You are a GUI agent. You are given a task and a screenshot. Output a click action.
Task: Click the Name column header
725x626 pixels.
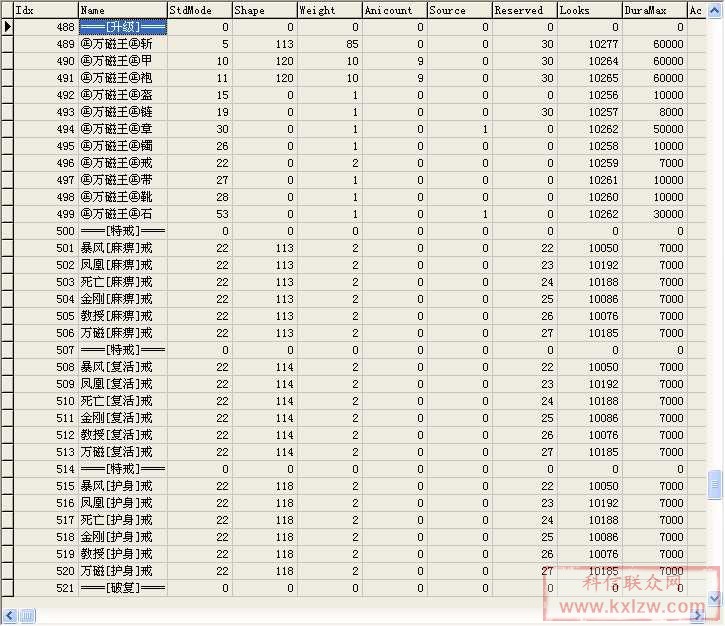(123, 10)
